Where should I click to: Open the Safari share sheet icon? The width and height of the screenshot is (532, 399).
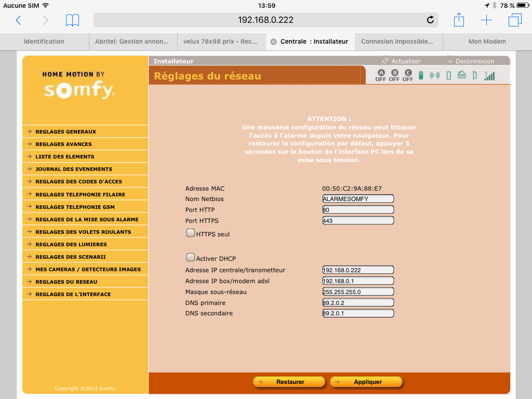pyautogui.click(x=459, y=20)
